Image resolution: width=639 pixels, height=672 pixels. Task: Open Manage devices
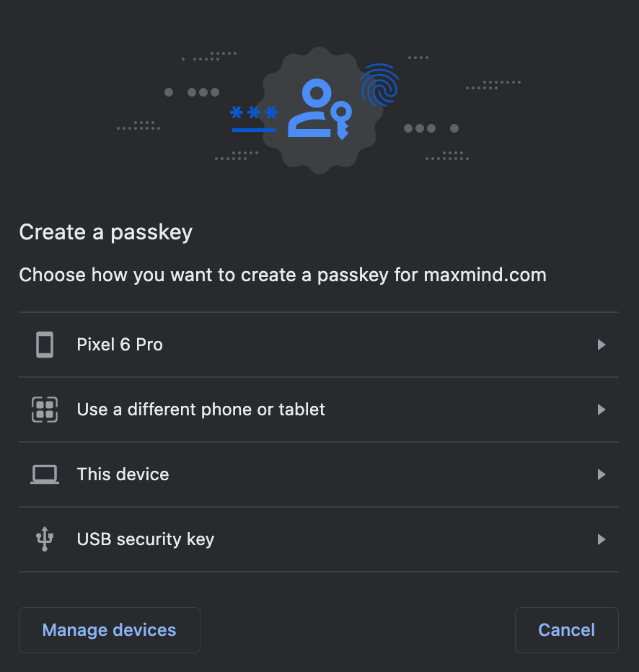pyautogui.click(x=109, y=630)
